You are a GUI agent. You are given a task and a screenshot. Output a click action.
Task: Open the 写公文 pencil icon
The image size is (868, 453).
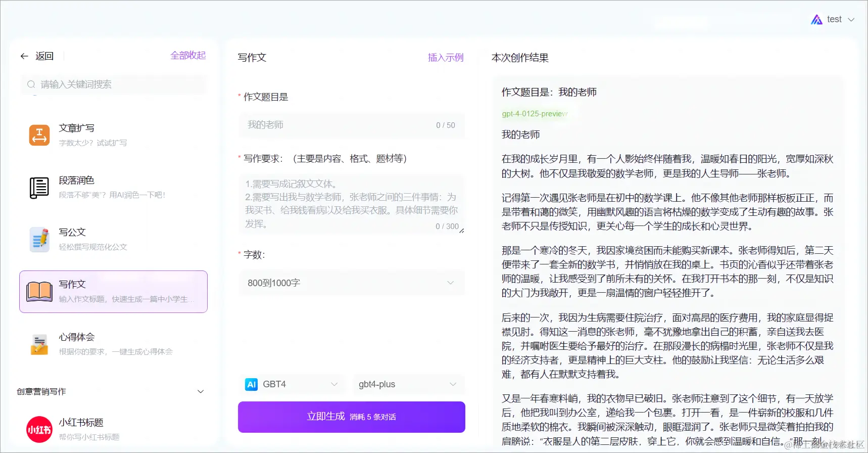pos(39,240)
